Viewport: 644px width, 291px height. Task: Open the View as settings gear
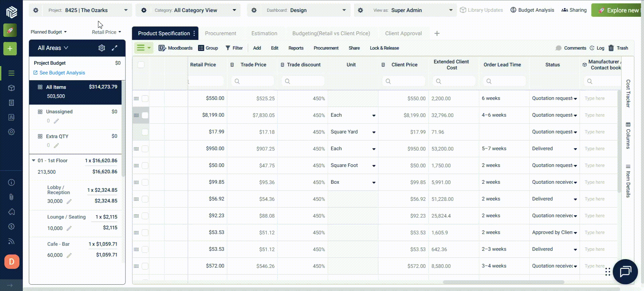(360, 10)
